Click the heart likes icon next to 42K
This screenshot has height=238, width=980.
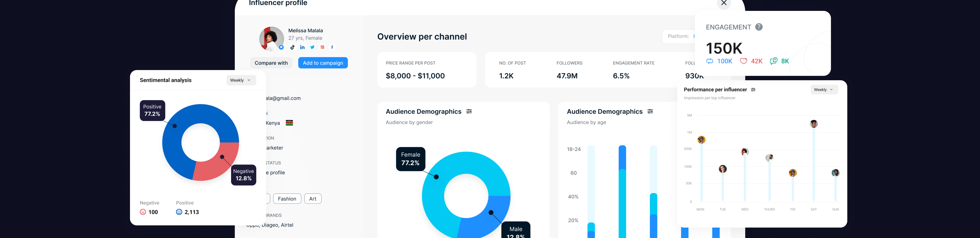(743, 61)
